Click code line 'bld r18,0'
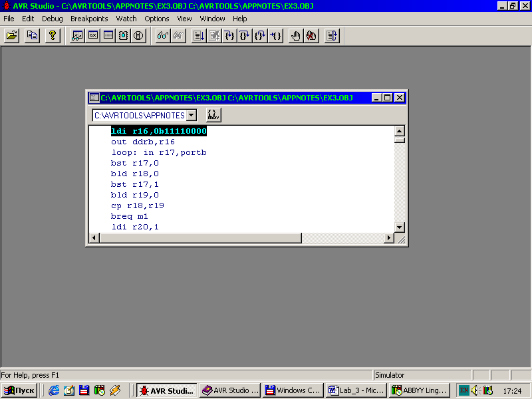 click(135, 174)
